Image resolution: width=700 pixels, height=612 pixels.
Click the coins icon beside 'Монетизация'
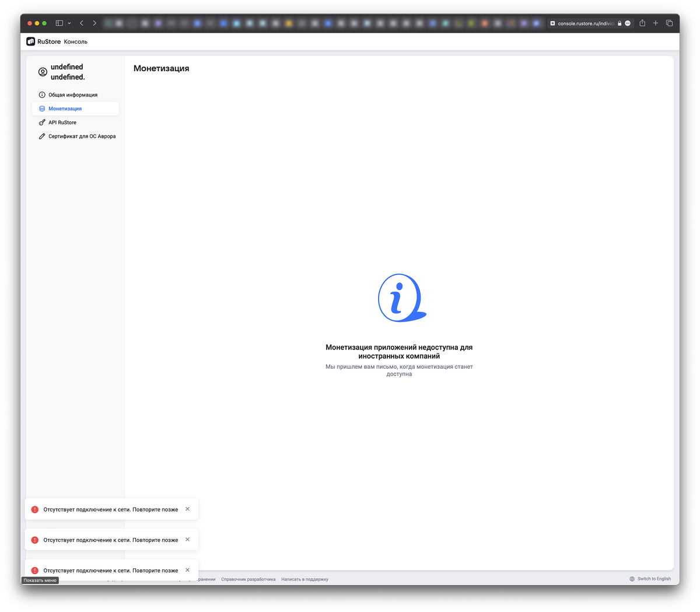pyautogui.click(x=42, y=109)
